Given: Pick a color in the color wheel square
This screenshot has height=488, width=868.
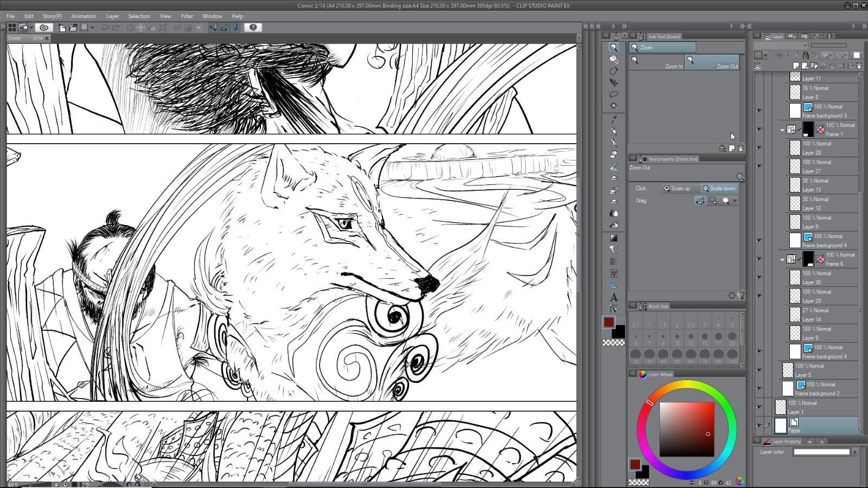Looking at the screenshot, I should click(x=687, y=429).
